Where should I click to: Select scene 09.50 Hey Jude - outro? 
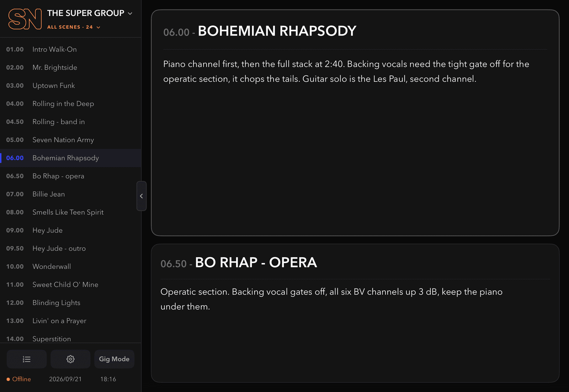tap(70, 249)
